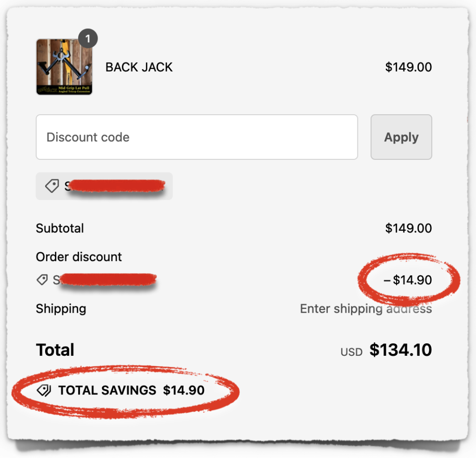
Task: Click the tag icon next to Order discount
Action: [43, 280]
